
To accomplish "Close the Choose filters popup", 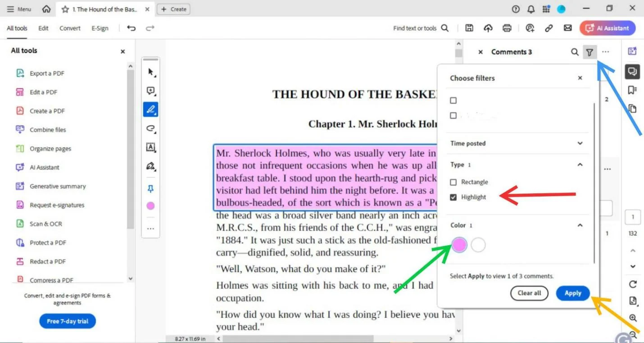I will [x=580, y=78].
